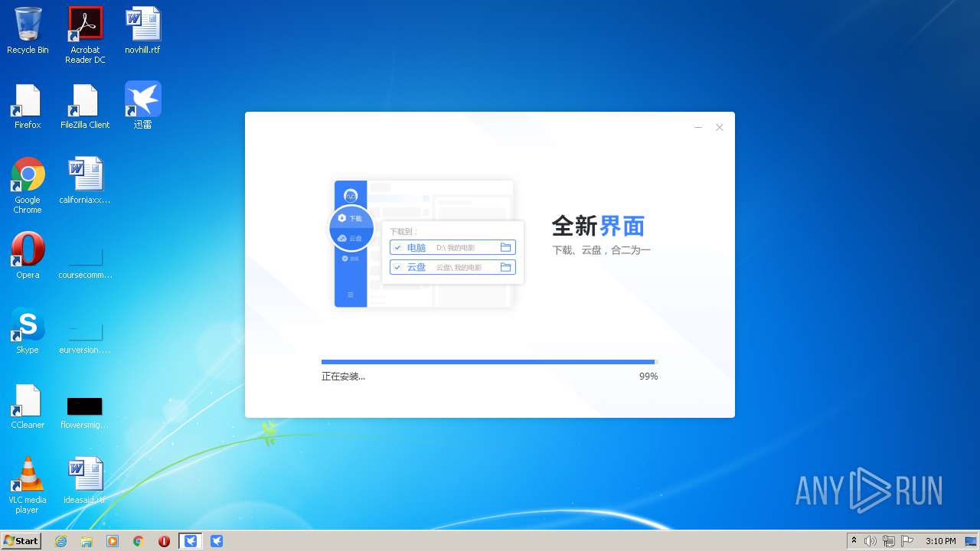The width and height of the screenshot is (980, 551).
Task: Open FileZilla Client shortcut
Action: click(x=85, y=106)
